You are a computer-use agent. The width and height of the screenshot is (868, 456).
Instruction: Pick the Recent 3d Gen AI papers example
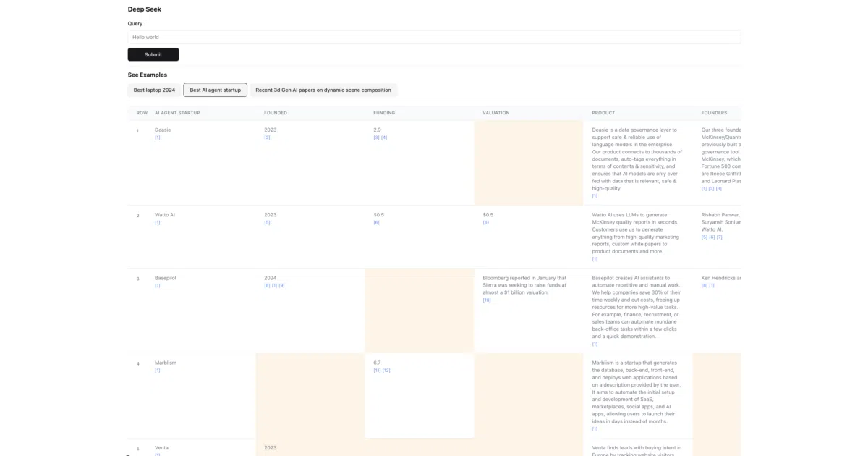[323, 90]
